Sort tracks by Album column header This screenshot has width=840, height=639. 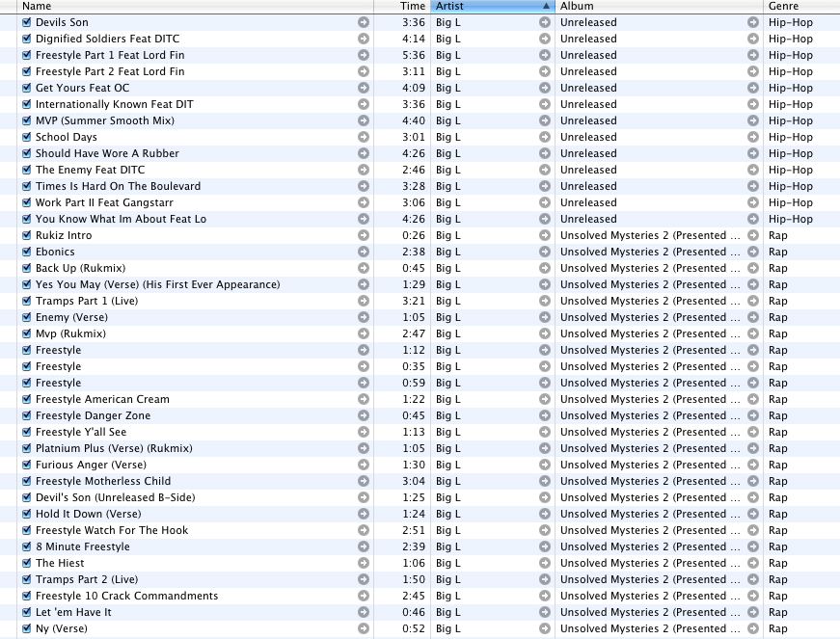point(659,7)
